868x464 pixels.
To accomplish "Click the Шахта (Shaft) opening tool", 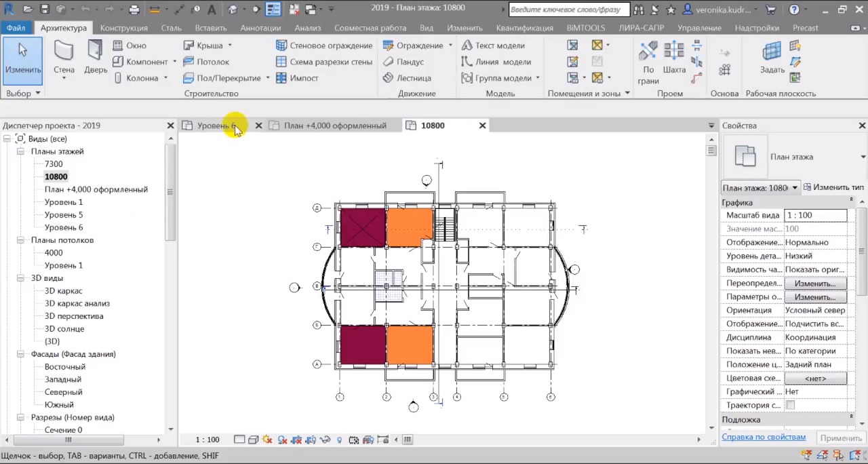I will pyautogui.click(x=674, y=57).
